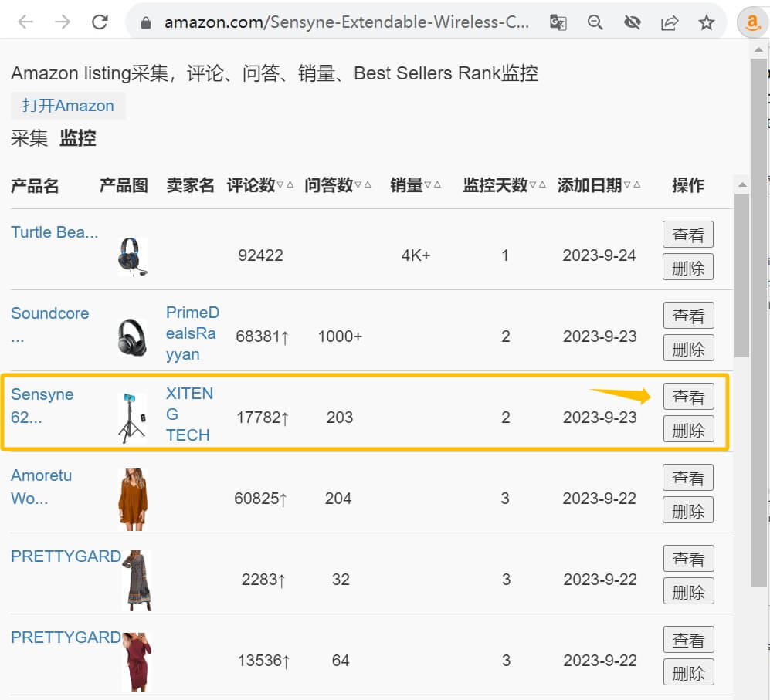Image resolution: width=770 pixels, height=700 pixels.
Task: Select the Q&A count 1000+
Action: coord(340,336)
